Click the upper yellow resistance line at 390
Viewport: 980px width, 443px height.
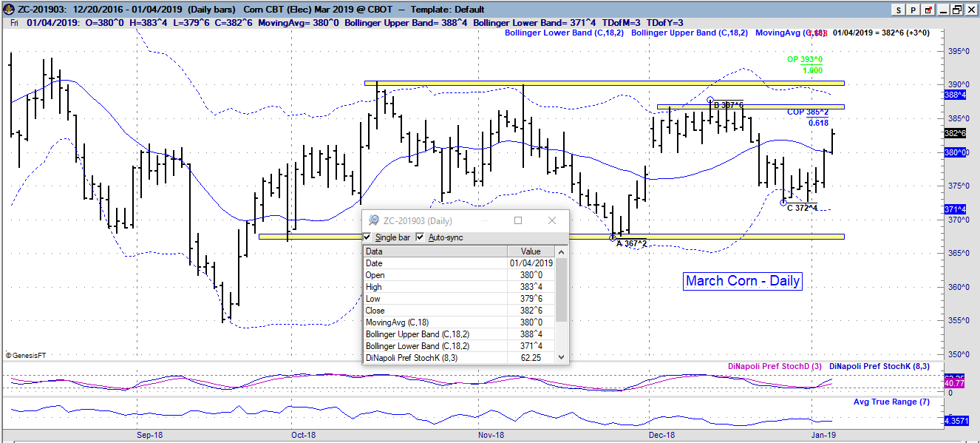coord(604,83)
